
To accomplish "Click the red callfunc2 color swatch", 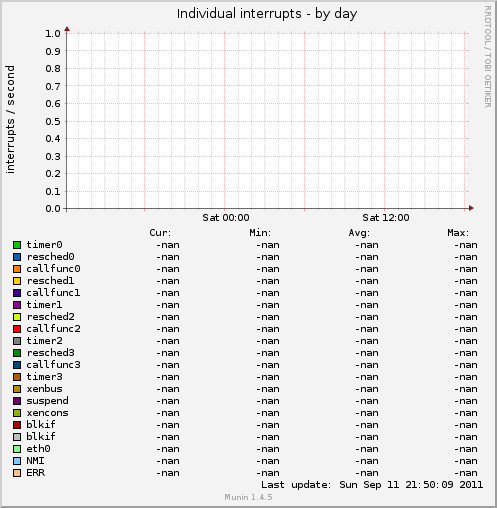I will pos(17,329).
